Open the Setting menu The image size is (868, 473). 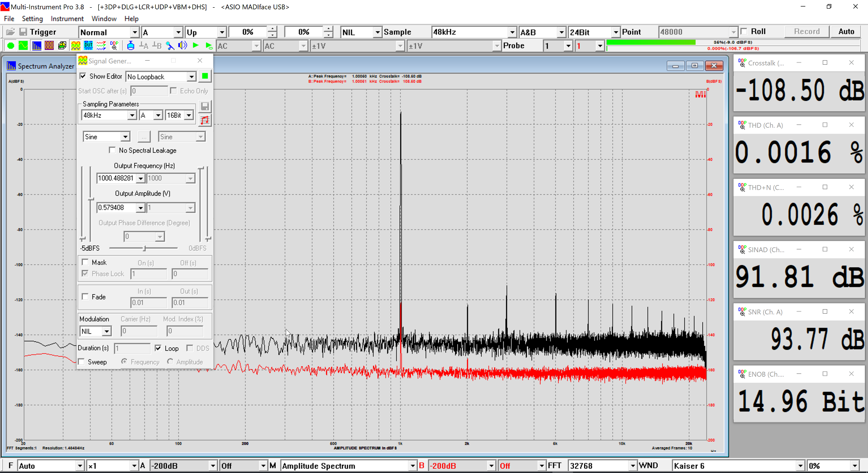point(32,19)
